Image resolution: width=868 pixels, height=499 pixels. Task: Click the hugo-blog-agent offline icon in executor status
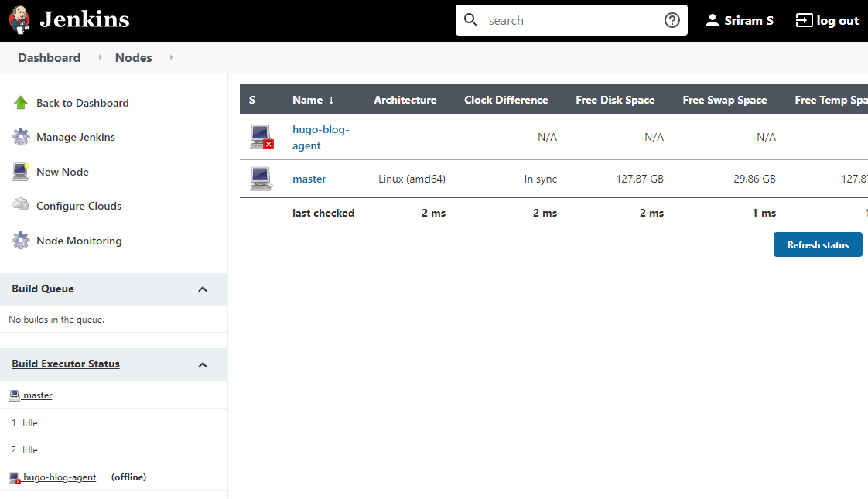(15, 478)
